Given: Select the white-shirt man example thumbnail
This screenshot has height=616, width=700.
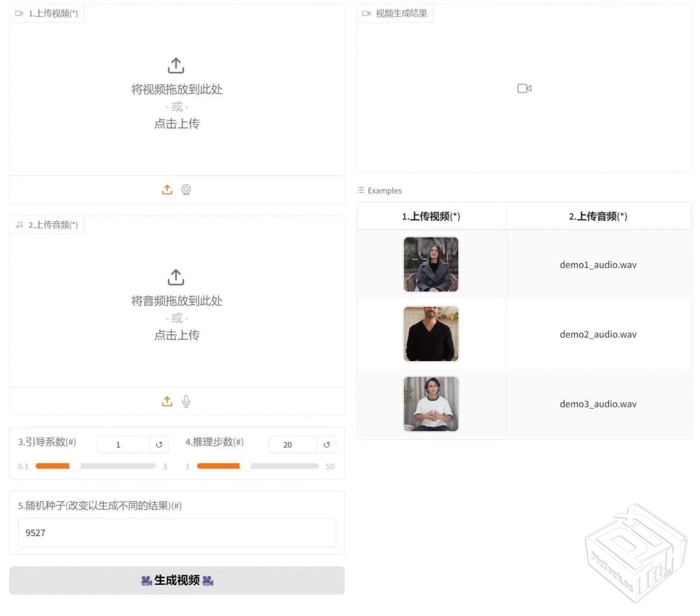Looking at the screenshot, I should point(431,404).
